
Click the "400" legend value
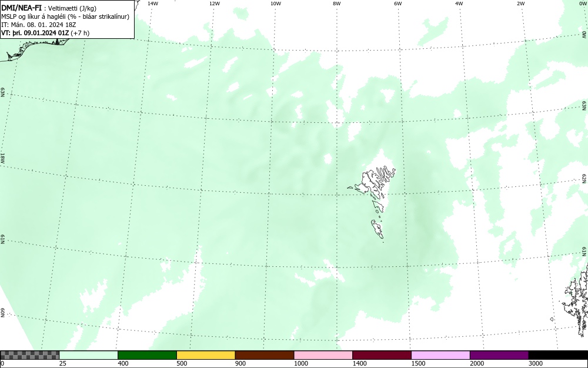123,363
